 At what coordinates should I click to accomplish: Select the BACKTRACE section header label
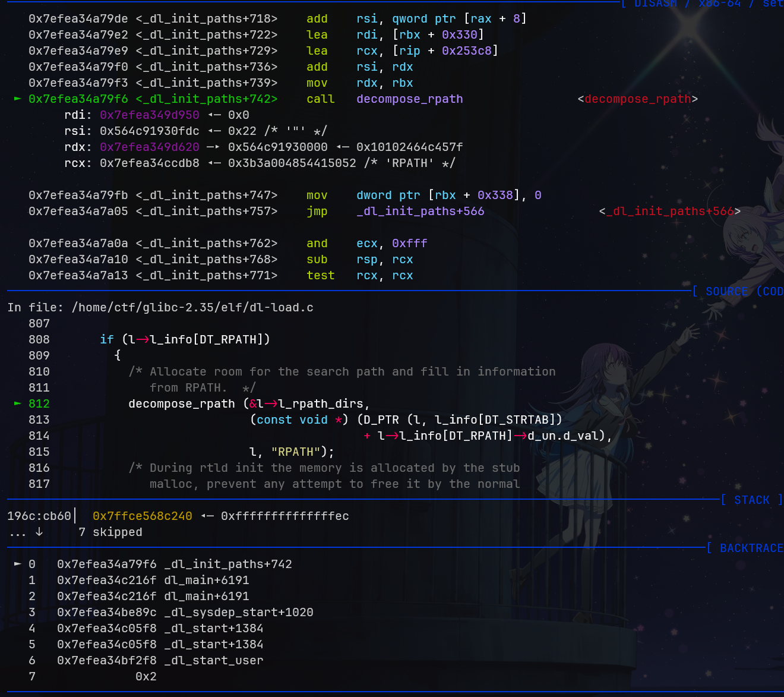tap(751, 548)
